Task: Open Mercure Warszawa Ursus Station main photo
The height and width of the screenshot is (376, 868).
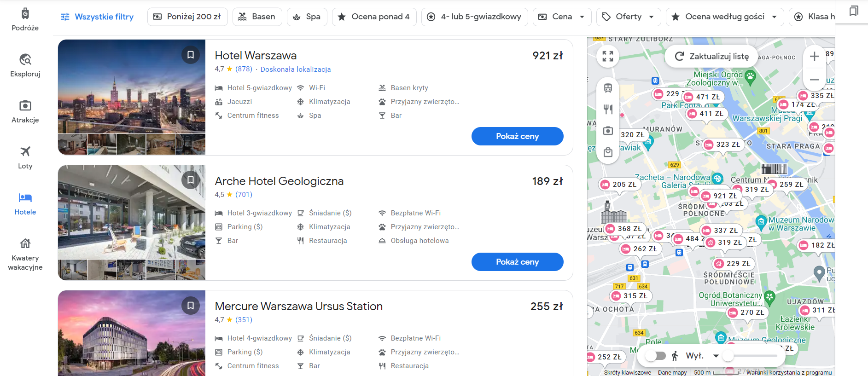Action: 132,333
